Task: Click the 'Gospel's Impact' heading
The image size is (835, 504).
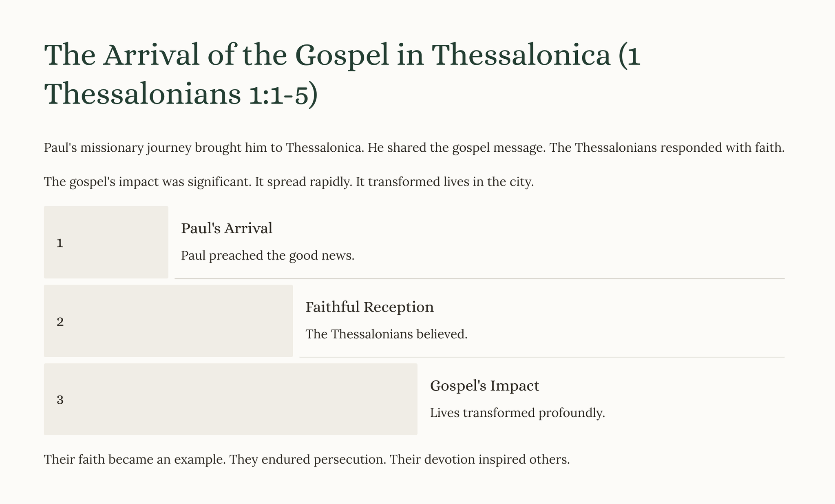Action: click(x=484, y=386)
